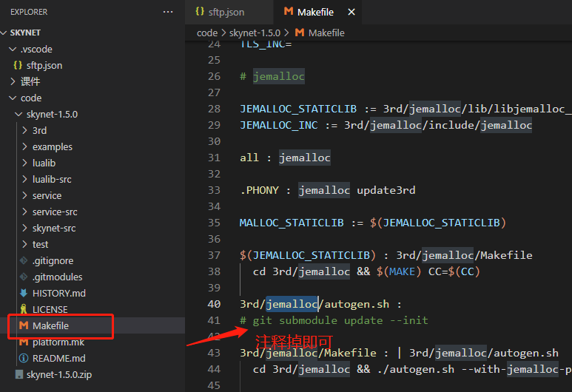572x392 pixels.
Task: Select the Makefile editor tab
Action: pyautogui.click(x=317, y=12)
